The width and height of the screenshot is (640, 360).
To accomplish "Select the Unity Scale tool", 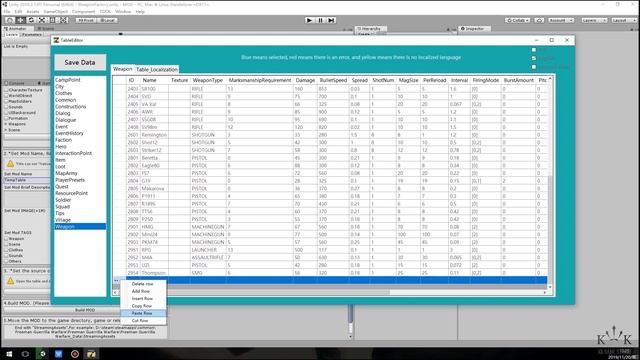I will (x=42, y=20).
